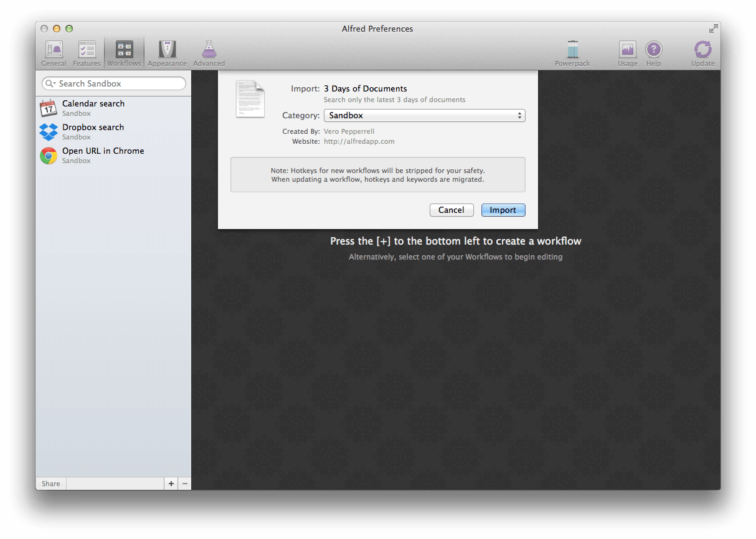Image resolution: width=756 pixels, height=539 pixels.
Task: Visit the alfredapp.com website link
Action: 359,141
